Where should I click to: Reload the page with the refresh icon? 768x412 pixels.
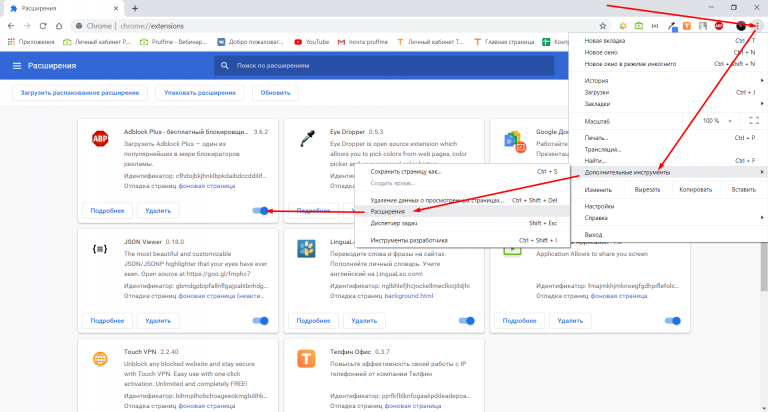tap(43, 26)
